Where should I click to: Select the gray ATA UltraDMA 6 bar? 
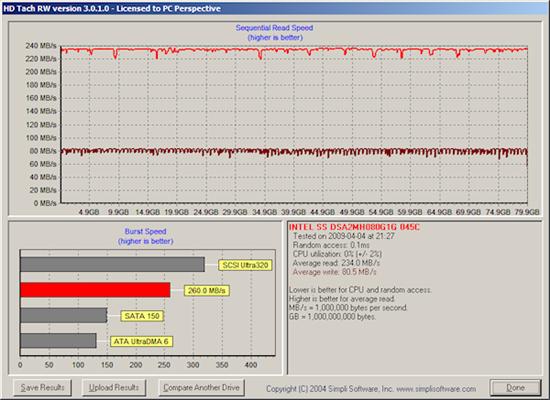58,341
